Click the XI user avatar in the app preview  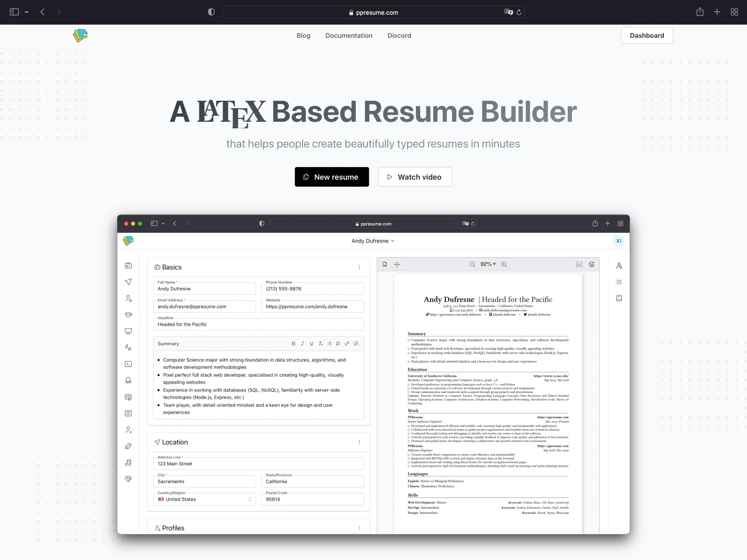[x=619, y=241]
